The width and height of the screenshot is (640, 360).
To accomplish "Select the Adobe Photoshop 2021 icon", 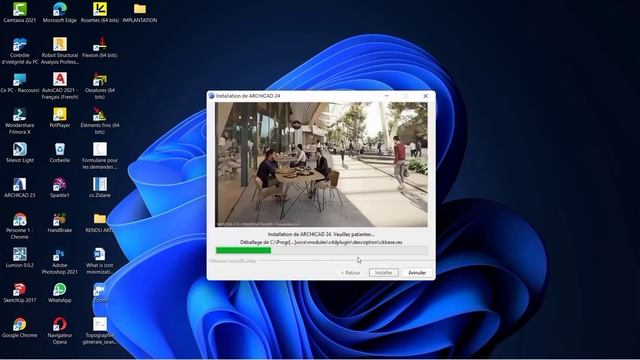I will point(60,261).
